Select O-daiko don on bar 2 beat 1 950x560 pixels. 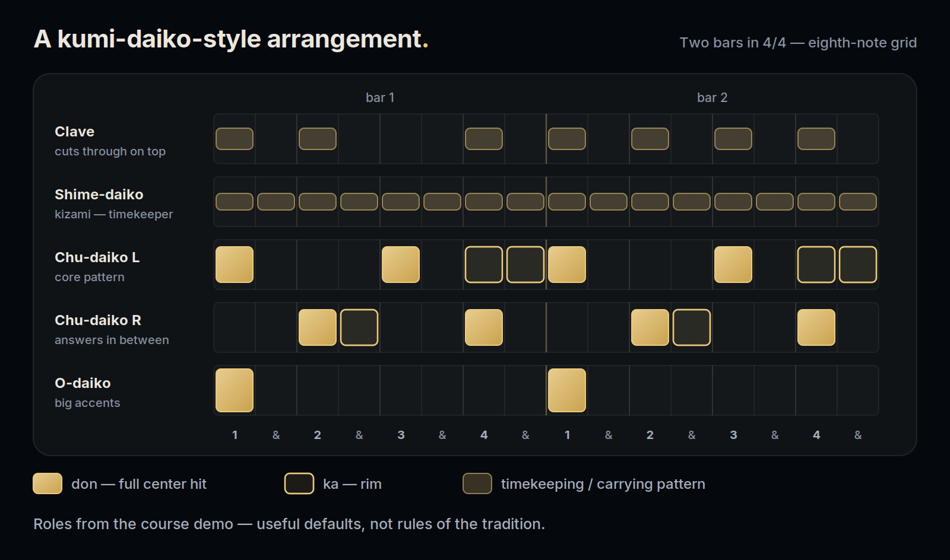(x=567, y=390)
